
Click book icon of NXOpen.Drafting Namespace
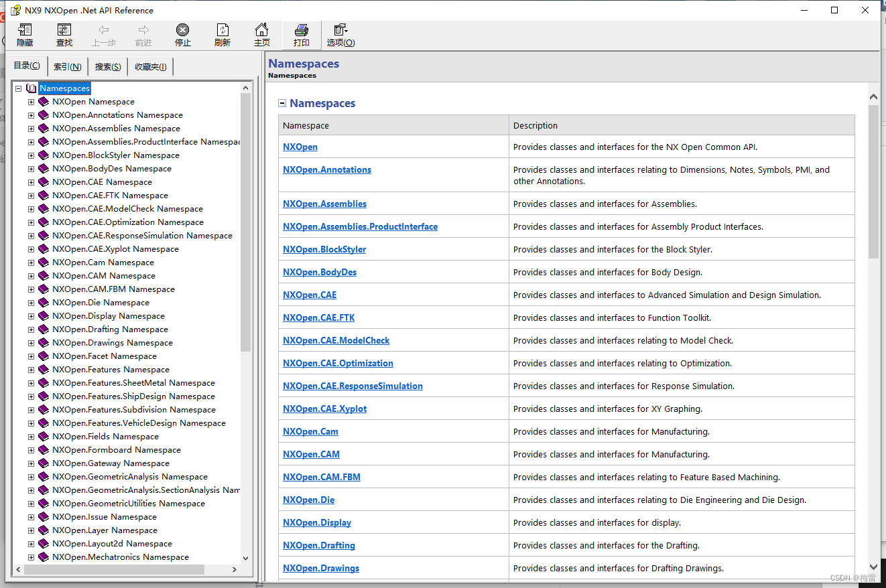click(44, 329)
